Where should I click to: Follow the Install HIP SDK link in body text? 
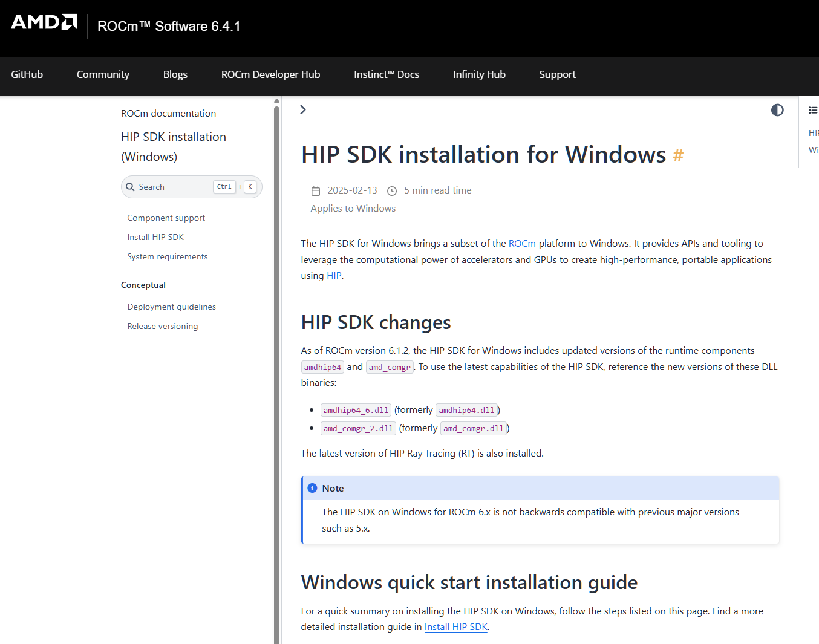coord(456,627)
